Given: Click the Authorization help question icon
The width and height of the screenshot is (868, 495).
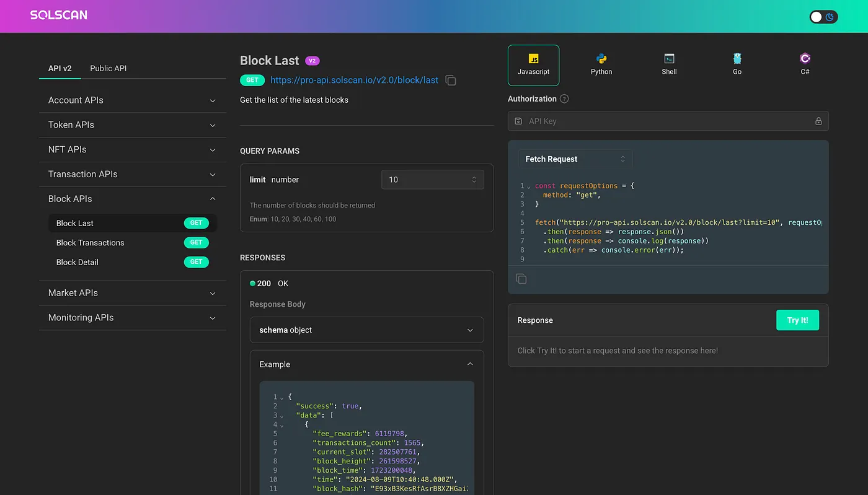Looking at the screenshot, I should click(x=564, y=99).
